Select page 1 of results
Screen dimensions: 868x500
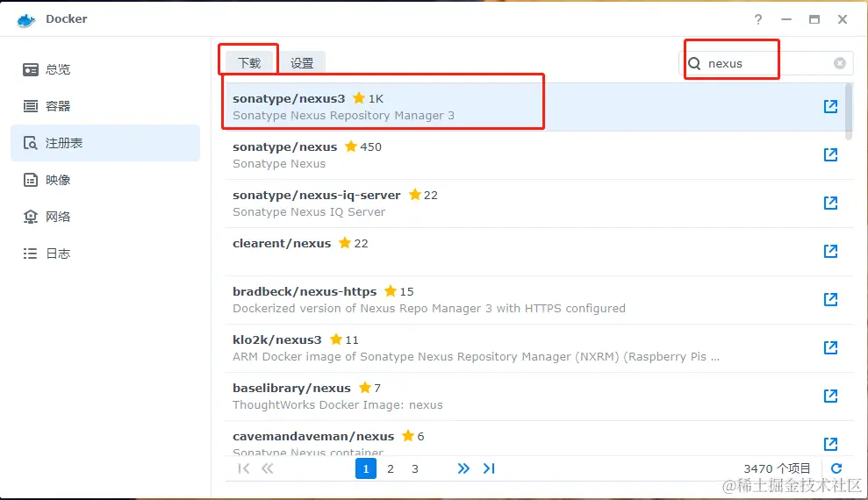pos(366,468)
